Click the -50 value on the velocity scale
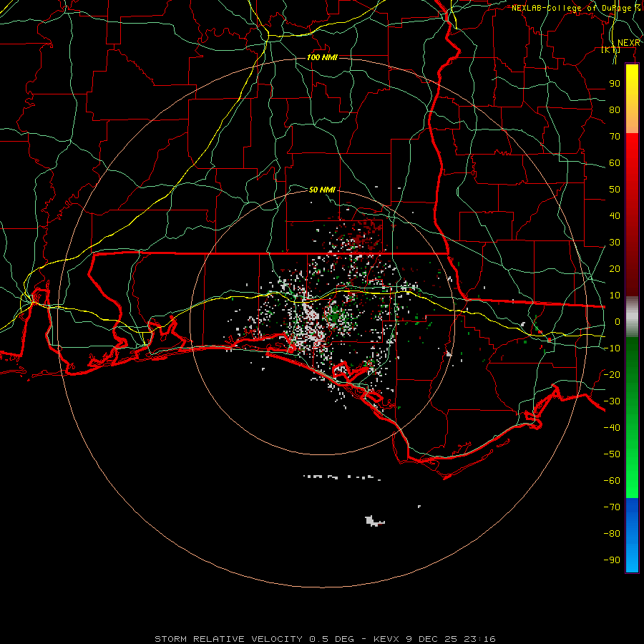 (x=612, y=454)
